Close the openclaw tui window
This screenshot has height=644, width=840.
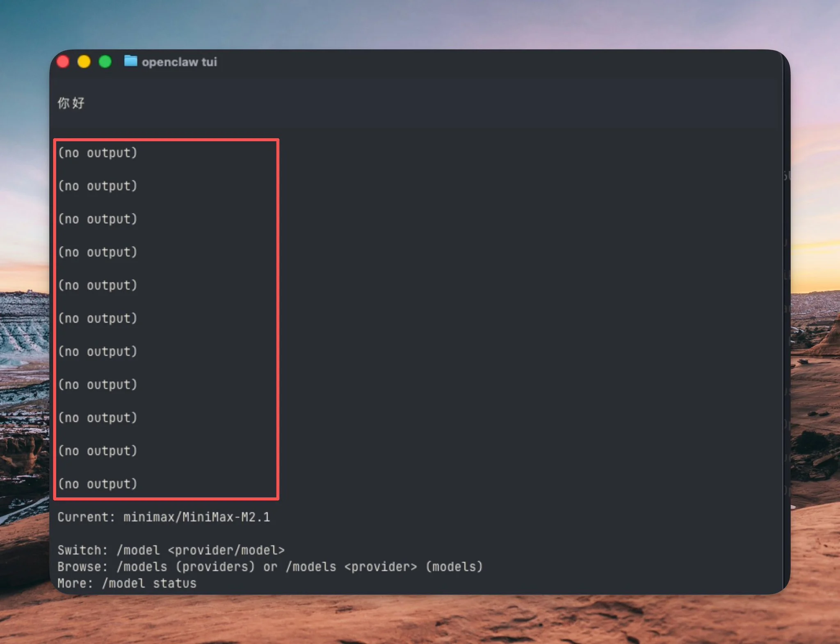coord(63,62)
